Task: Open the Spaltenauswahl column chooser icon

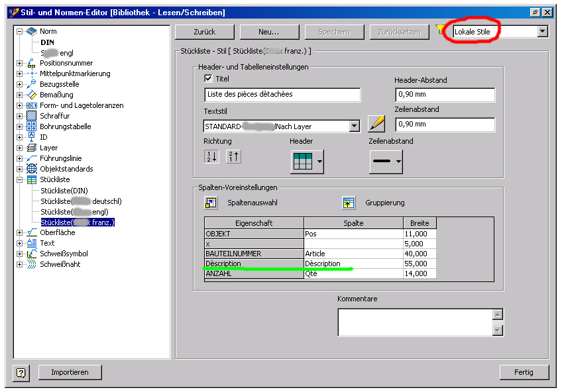Action: pyautogui.click(x=211, y=203)
